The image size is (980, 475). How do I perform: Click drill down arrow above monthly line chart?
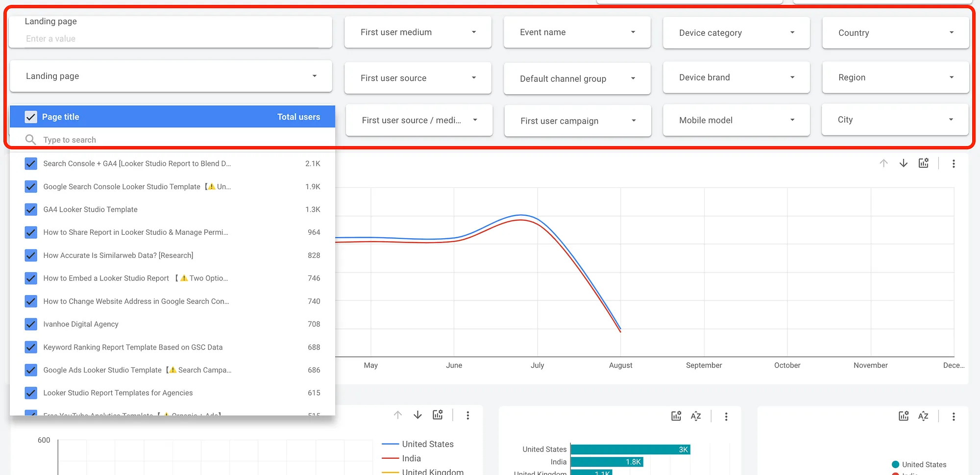(x=904, y=163)
